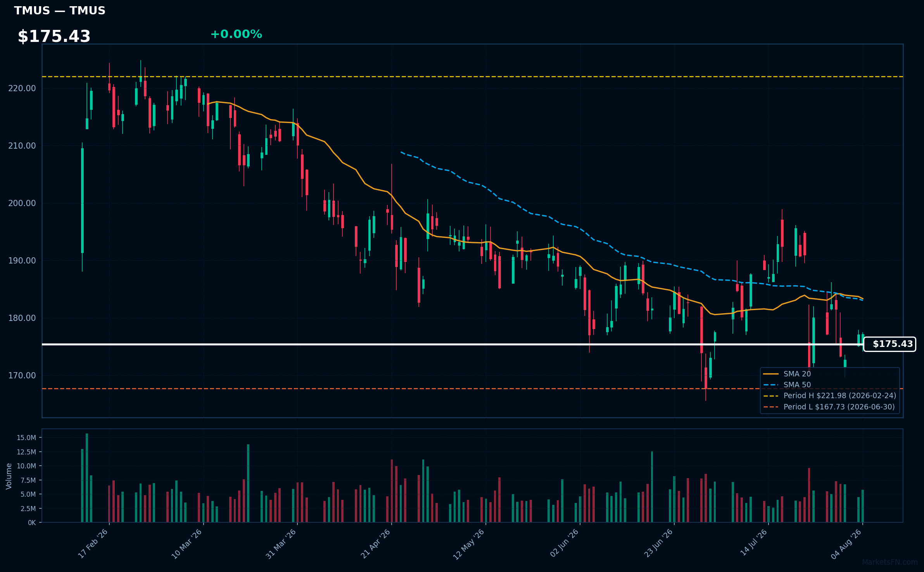Click the 21 Apr '26 date label
The width and height of the screenshot is (924, 572).
pyautogui.click(x=375, y=544)
